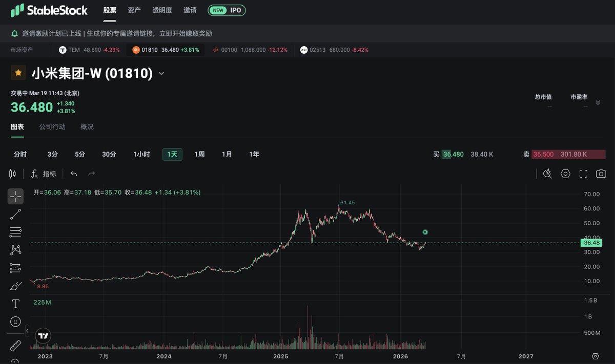Open 指标 indicators menu
The height and width of the screenshot is (364, 615).
point(44,174)
